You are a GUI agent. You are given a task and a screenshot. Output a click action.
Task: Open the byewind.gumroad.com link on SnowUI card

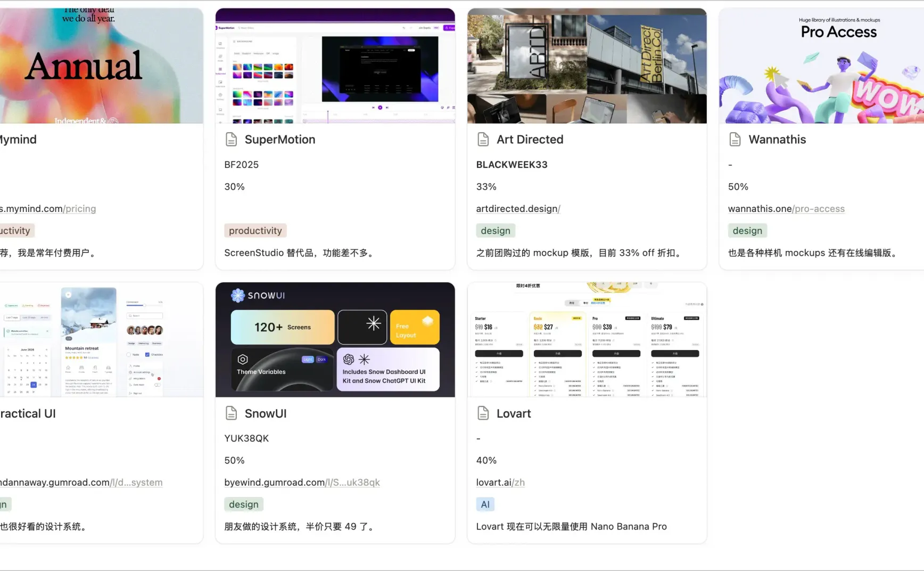point(302,483)
